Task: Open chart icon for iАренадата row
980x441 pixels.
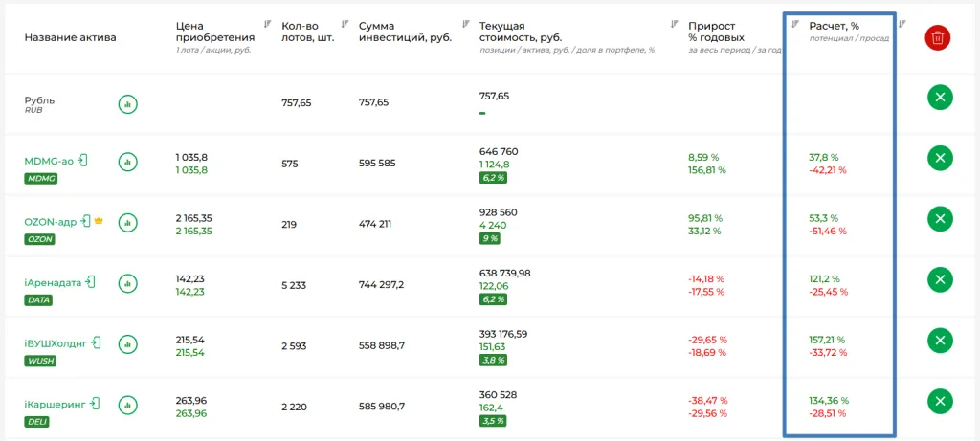Action: tap(128, 282)
